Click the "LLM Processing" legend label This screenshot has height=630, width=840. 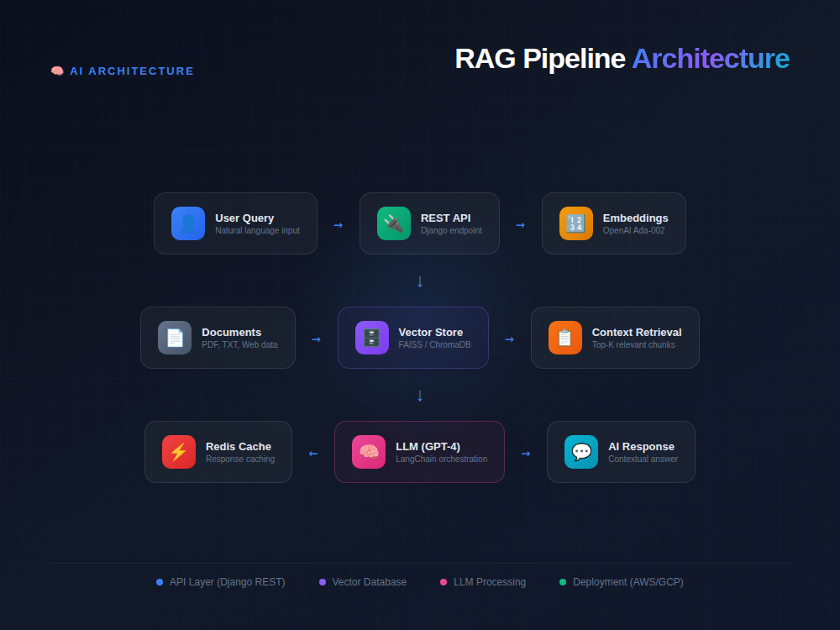click(x=490, y=582)
